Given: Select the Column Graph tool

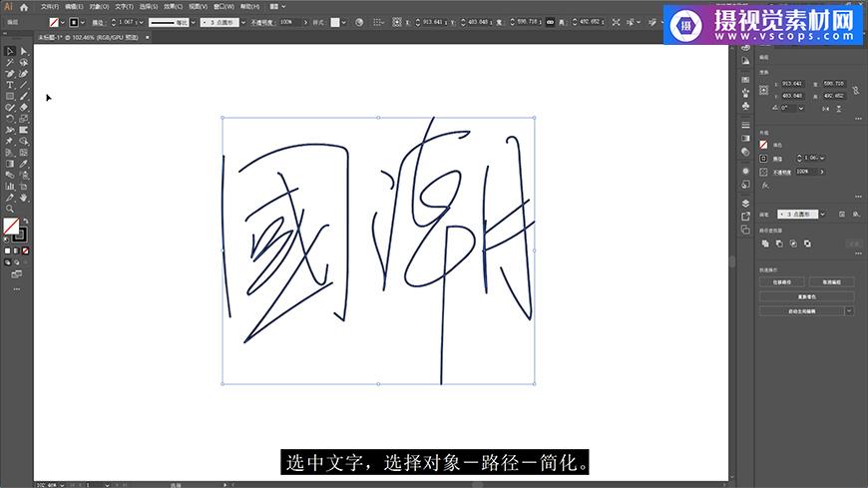Looking at the screenshot, I should click(x=9, y=187).
